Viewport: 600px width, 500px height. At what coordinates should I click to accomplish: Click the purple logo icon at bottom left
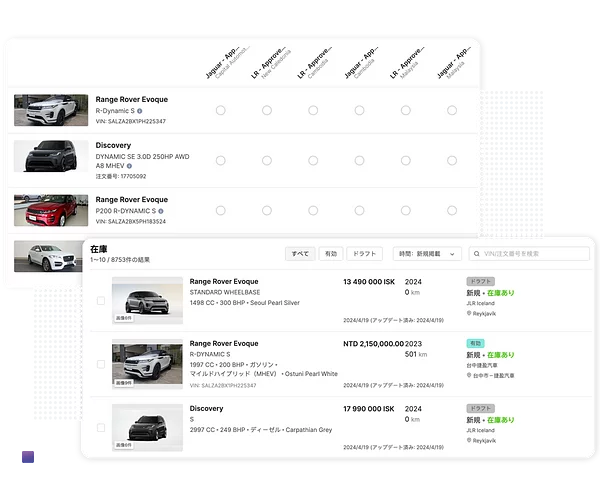[x=27, y=462]
